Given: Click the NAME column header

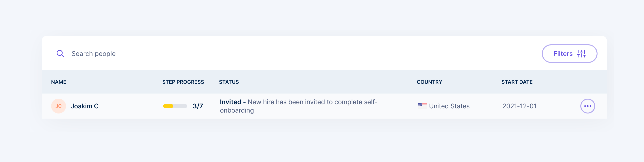Looking at the screenshot, I should [59, 82].
